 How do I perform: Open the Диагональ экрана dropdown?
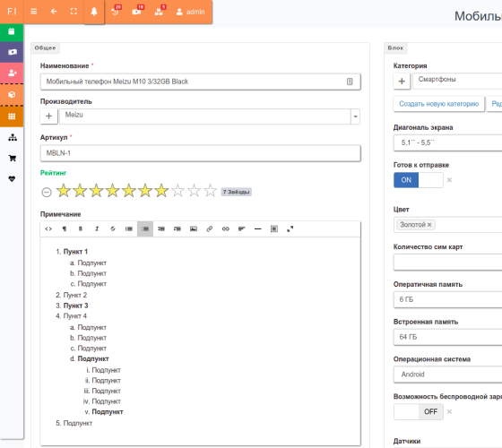(x=447, y=142)
